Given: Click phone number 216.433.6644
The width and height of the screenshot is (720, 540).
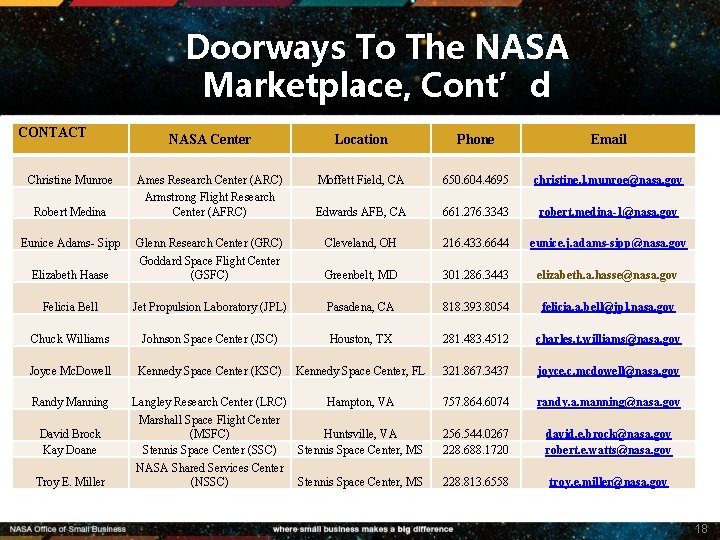Looking at the screenshot, I should click(475, 243).
